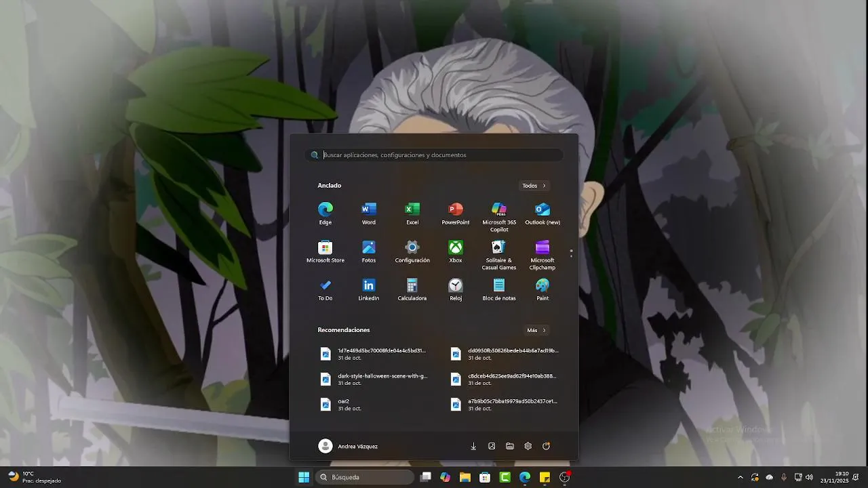Launch the Calculadora app
This screenshot has height=488, width=868.
(x=412, y=289)
